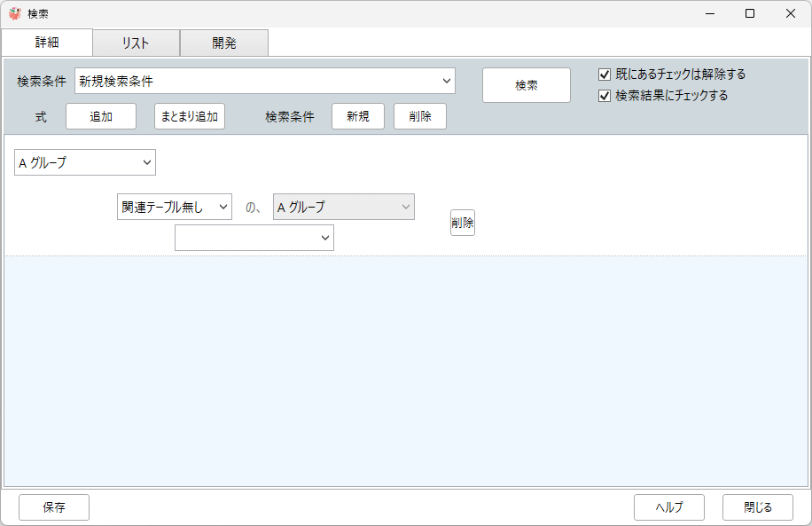
Task: Uncheck 既にあるチェックは解除する checkbox
Action: coord(605,75)
